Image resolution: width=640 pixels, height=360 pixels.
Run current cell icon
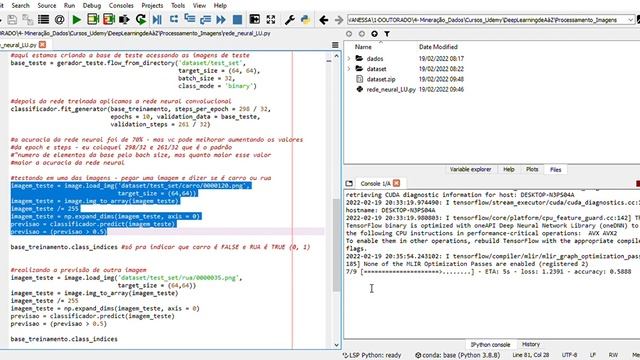(x=93, y=20)
